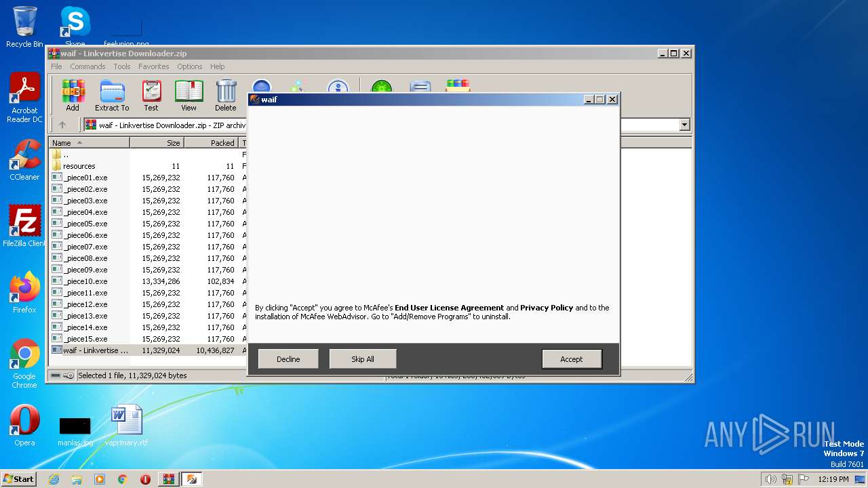Click the Windows Start button
The image size is (868, 488).
coord(19,479)
